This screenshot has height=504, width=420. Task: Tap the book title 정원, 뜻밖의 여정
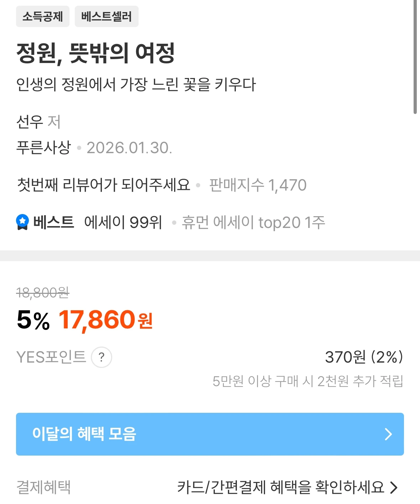pos(95,53)
